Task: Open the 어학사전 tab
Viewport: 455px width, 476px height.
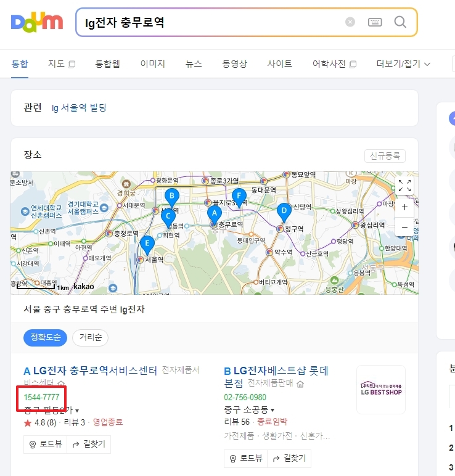Action: (329, 64)
